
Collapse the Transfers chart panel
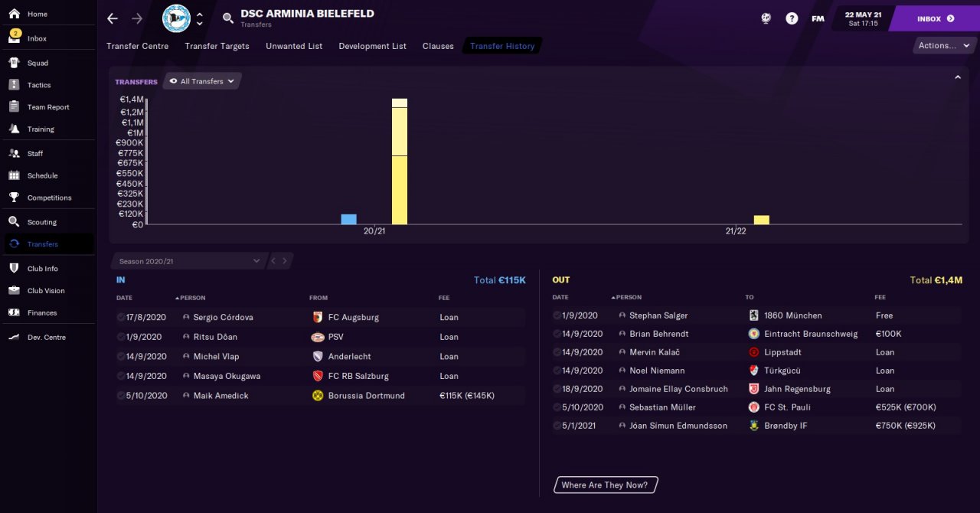pos(957,77)
